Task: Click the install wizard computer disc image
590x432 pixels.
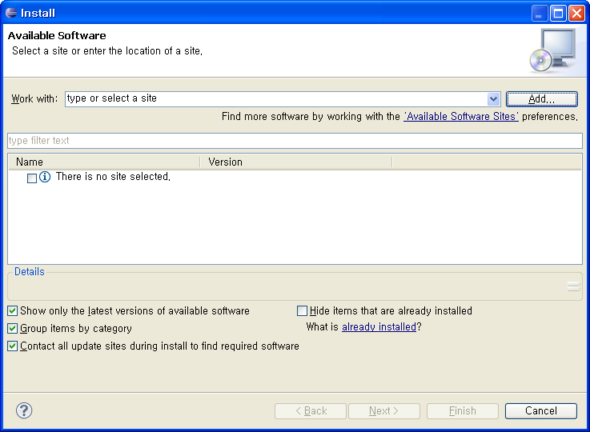Action: point(552,51)
